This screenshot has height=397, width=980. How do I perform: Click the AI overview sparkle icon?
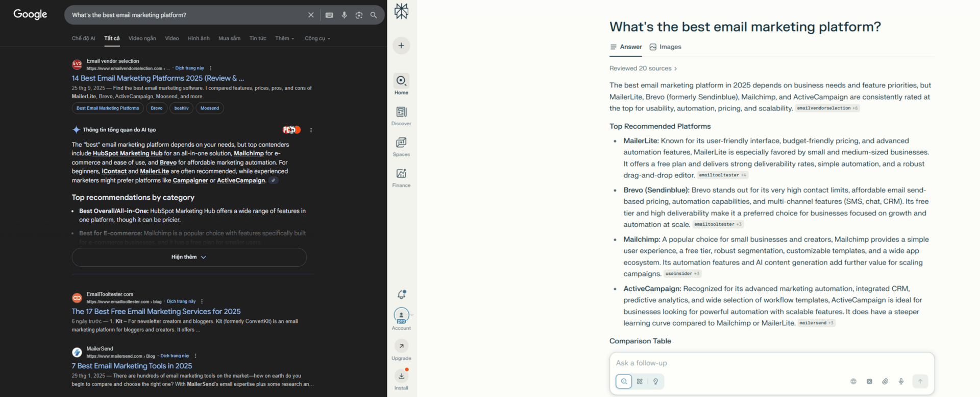tap(76, 130)
